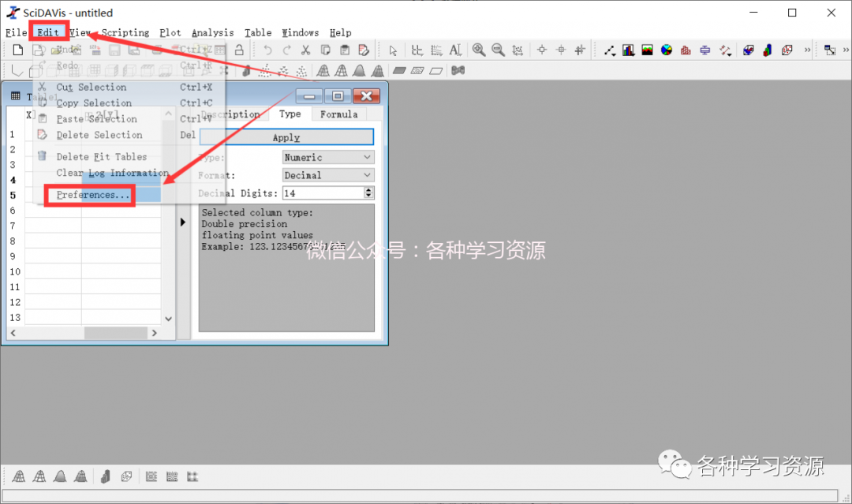852x504 pixels.
Task: Click the rescale to show all icon
Action: click(x=518, y=50)
